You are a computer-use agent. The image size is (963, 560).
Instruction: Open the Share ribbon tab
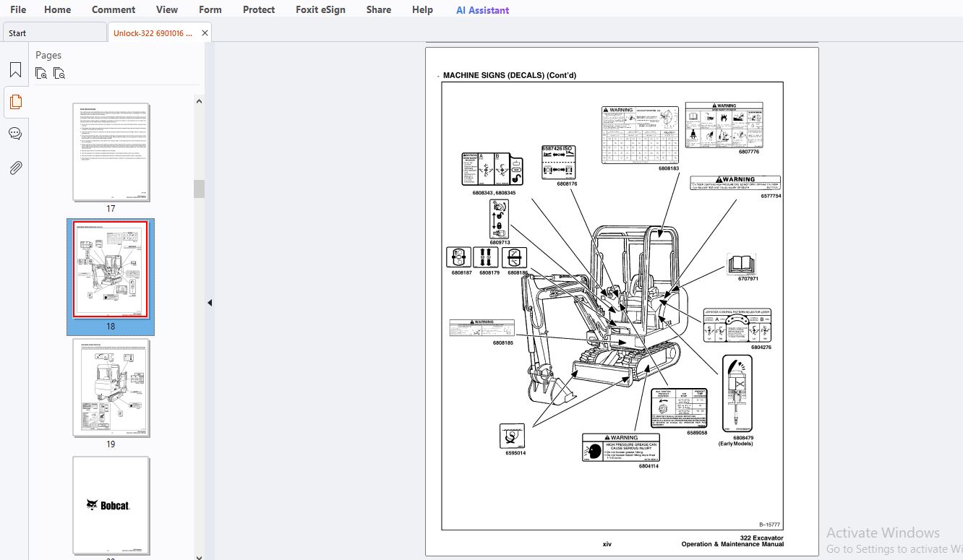point(379,9)
